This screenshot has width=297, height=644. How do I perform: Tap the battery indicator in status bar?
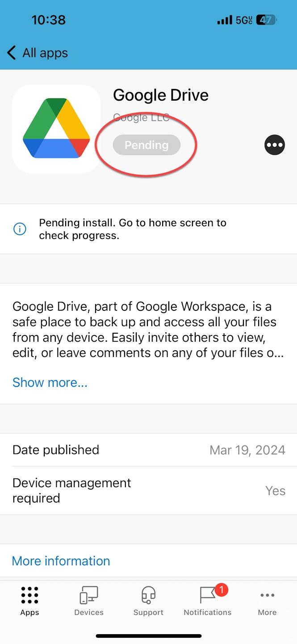click(267, 20)
